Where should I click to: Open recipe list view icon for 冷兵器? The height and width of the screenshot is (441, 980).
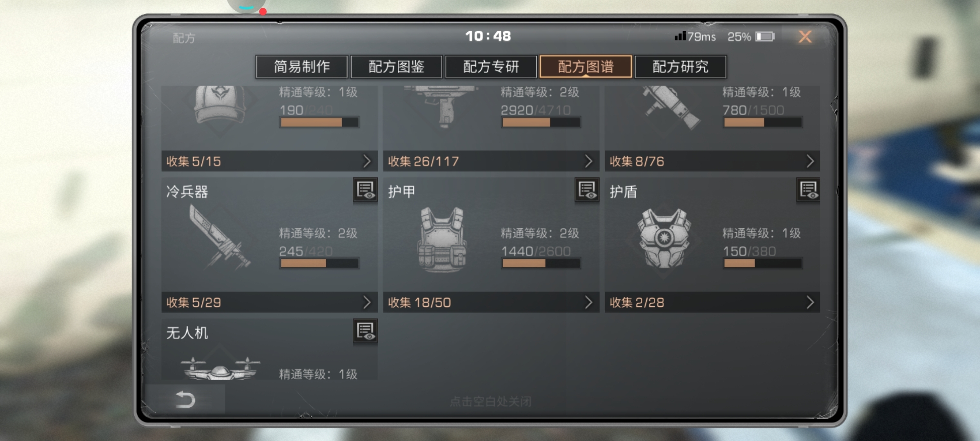(365, 190)
